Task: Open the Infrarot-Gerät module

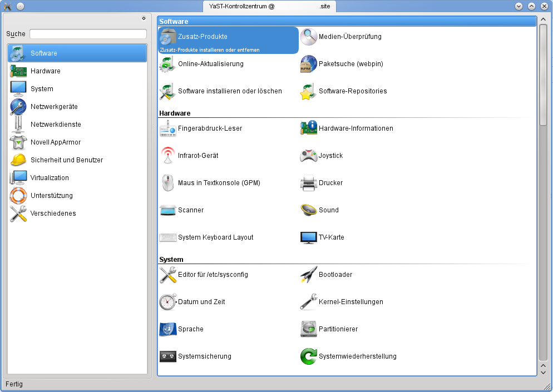Action: (x=189, y=156)
